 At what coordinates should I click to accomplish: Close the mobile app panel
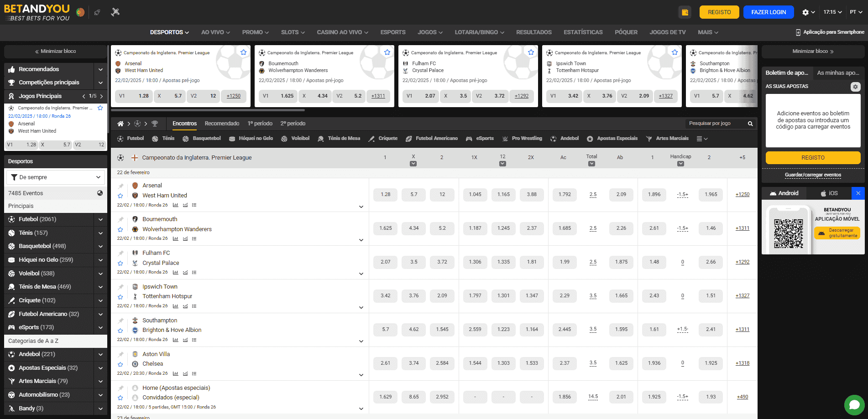click(858, 193)
